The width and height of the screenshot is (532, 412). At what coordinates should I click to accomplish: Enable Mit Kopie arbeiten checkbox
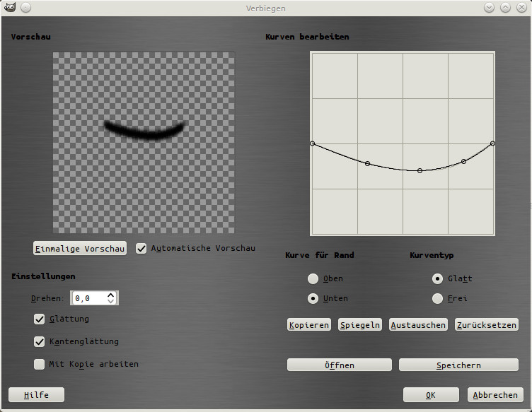coord(40,364)
